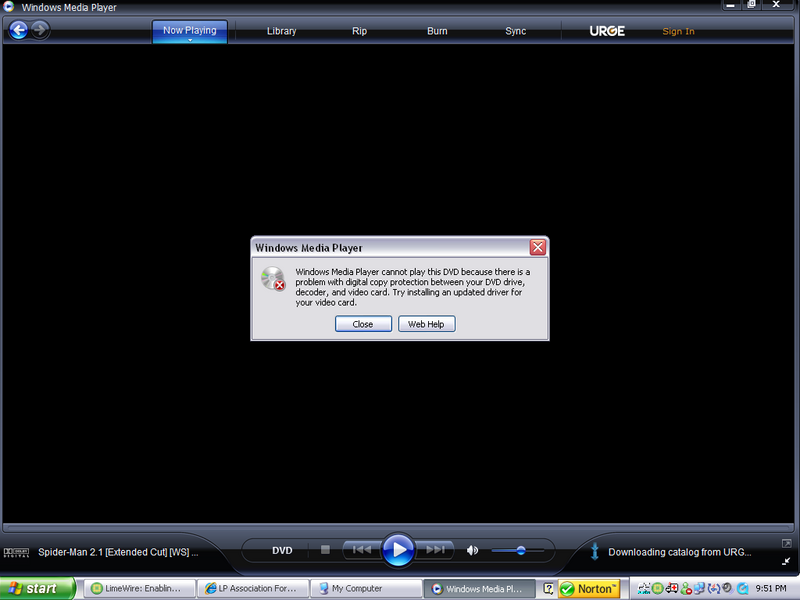
Task: Click the Downloading catalog from URGE status text
Action: (x=680, y=552)
